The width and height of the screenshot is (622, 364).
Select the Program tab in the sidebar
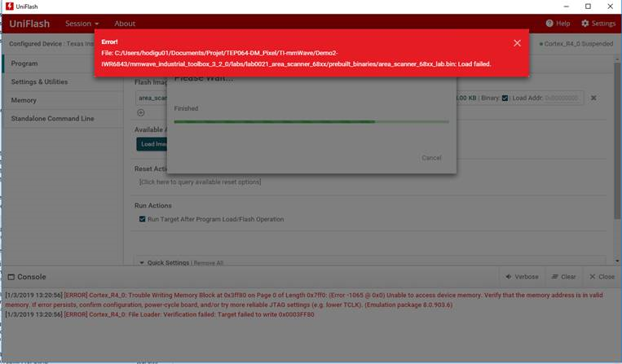tap(64, 64)
